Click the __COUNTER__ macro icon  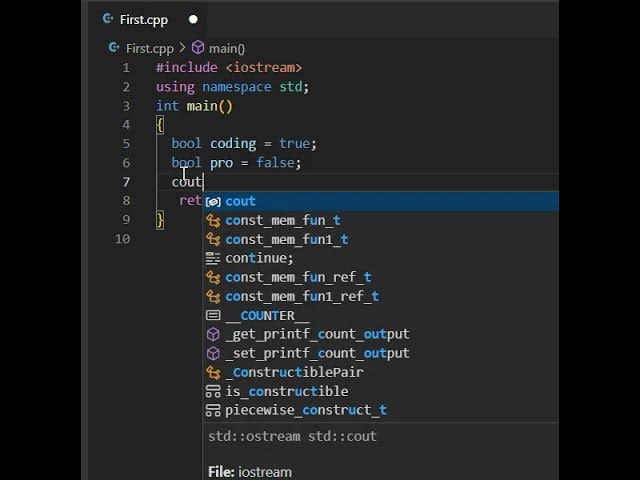[213, 316]
